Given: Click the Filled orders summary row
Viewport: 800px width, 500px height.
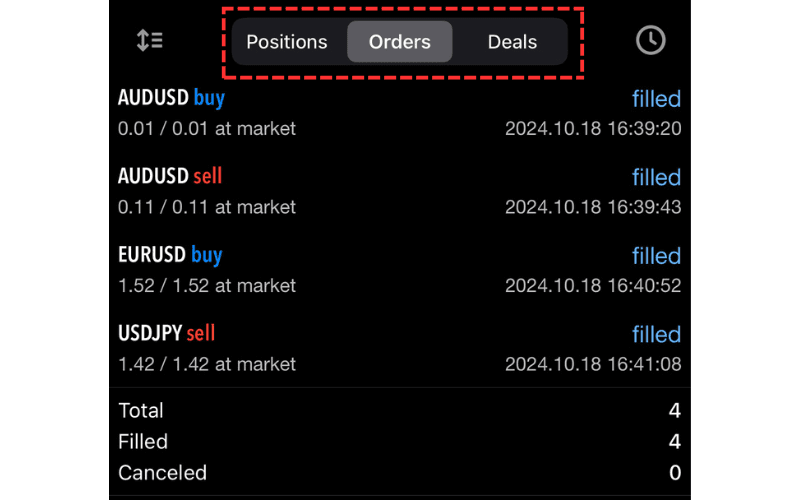Looking at the screenshot, I should (x=400, y=441).
